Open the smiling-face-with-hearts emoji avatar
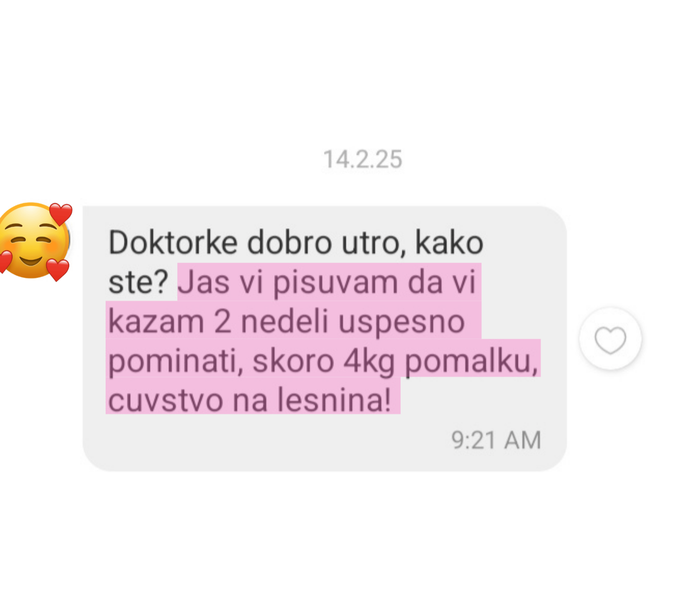The image size is (677, 616). (x=35, y=241)
